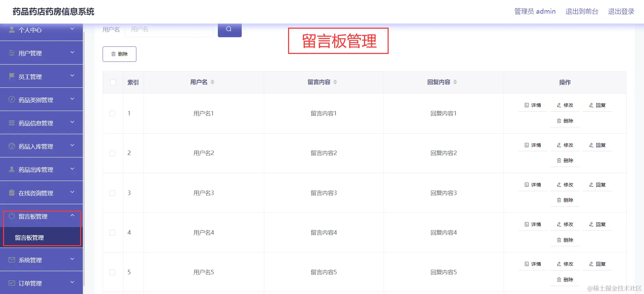Open 详情 for row 用户名4
The height and width of the screenshot is (294, 644).
[533, 224]
